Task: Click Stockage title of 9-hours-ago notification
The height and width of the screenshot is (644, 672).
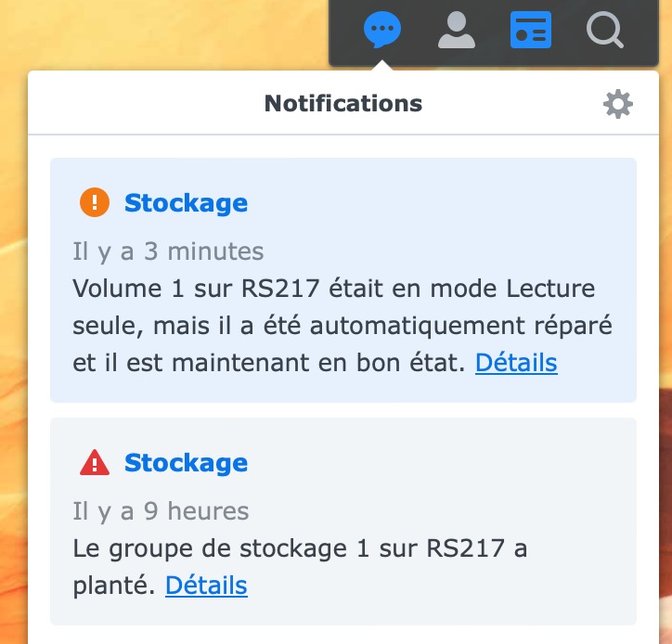Action: pos(186,462)
